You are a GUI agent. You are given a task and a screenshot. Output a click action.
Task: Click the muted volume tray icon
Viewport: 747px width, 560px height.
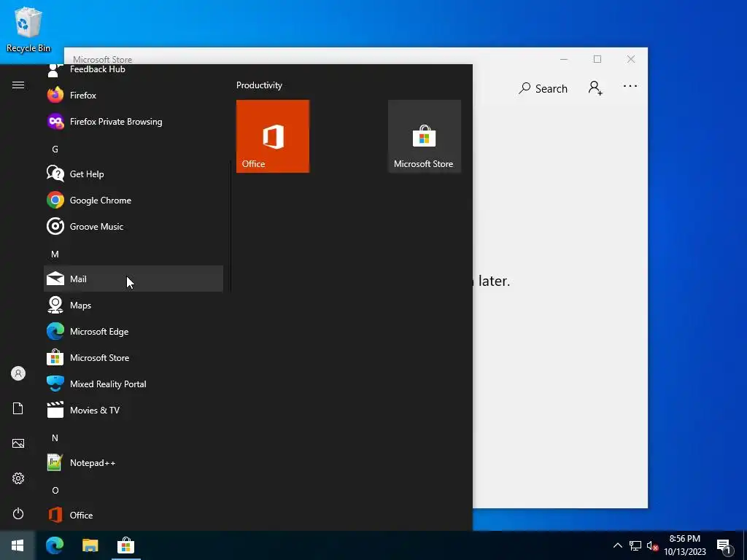coord(652,545)
